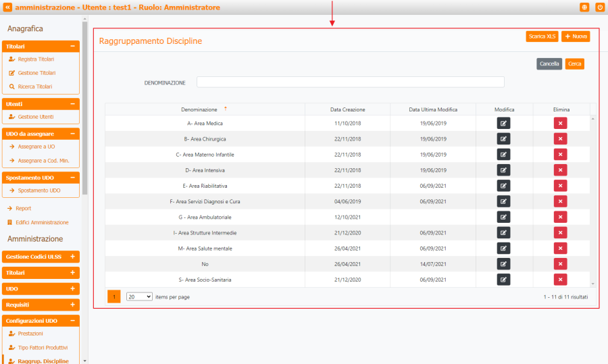Open Gestione Utenti in sidebar
Image resolution: width=608 pixels, height=364 pixels.
coord(36,117)
